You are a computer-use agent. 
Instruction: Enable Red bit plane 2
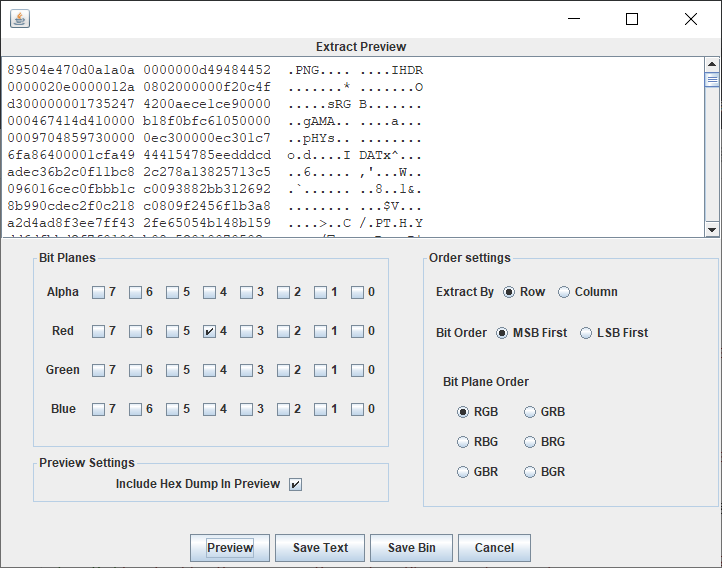click(283, 331)
